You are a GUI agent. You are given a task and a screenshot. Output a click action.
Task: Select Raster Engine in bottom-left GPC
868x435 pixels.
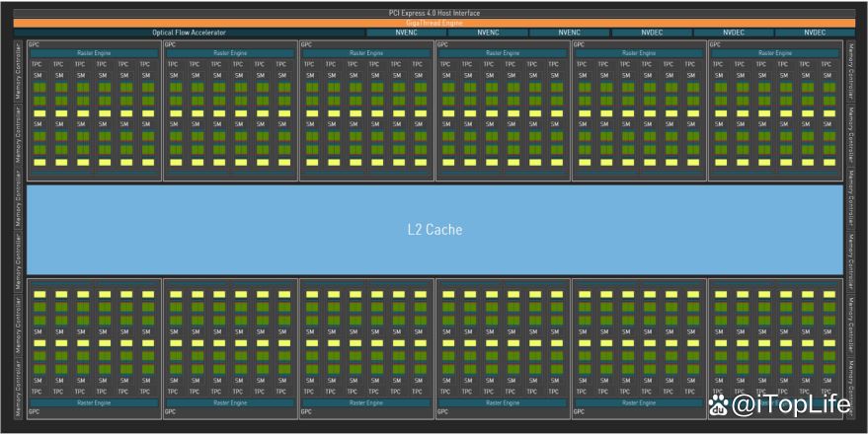94,402
